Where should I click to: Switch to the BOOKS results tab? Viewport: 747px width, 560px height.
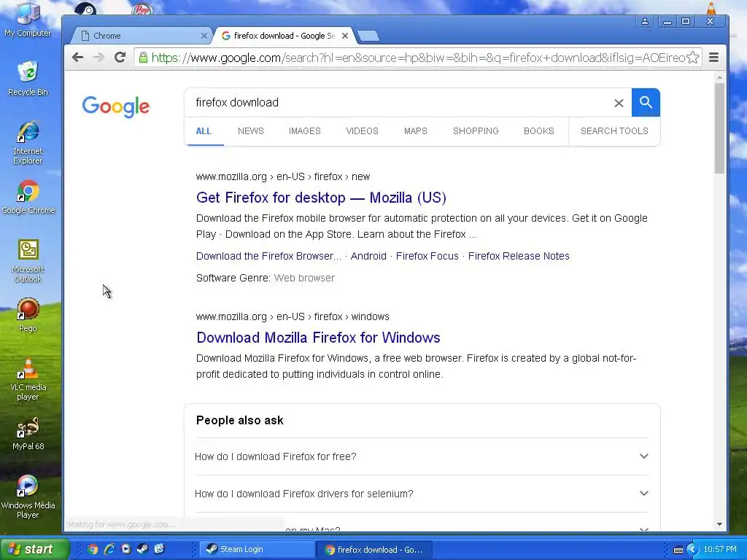539,131
